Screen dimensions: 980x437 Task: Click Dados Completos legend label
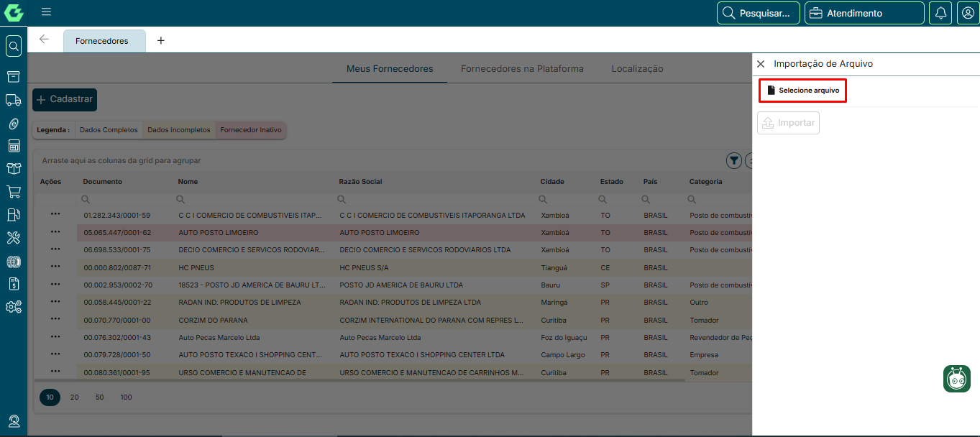(109, 130)
